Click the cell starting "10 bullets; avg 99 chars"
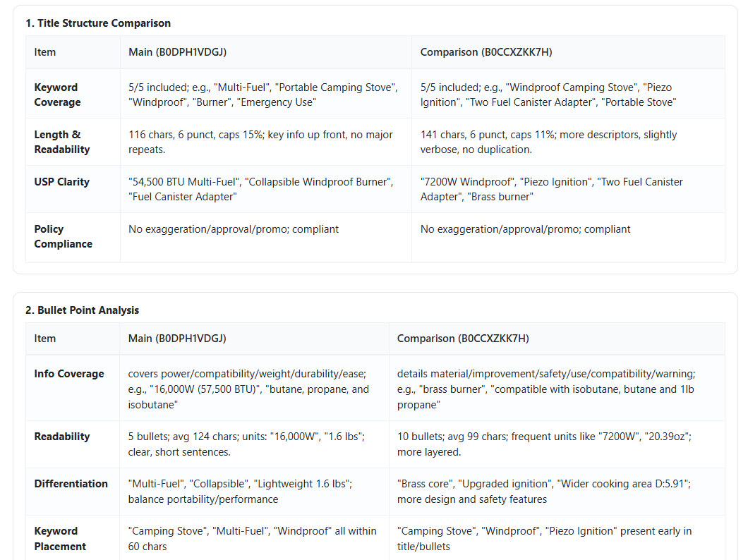 (543, 444)
